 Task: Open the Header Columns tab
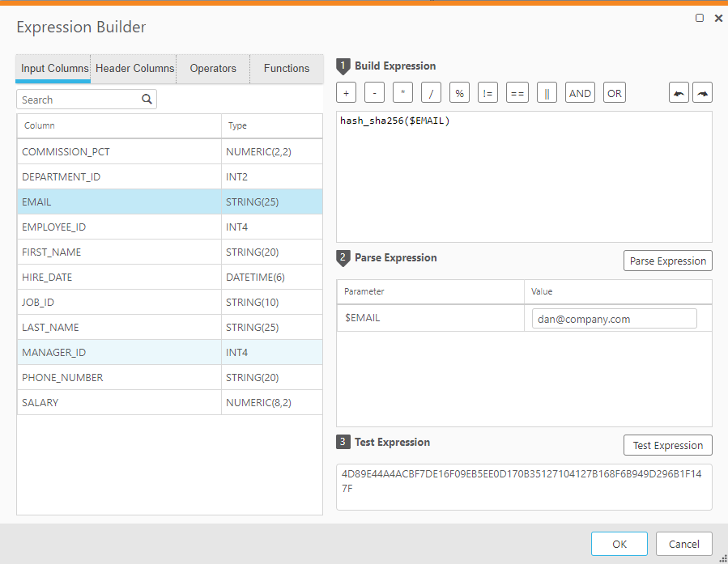click(134, 69)
